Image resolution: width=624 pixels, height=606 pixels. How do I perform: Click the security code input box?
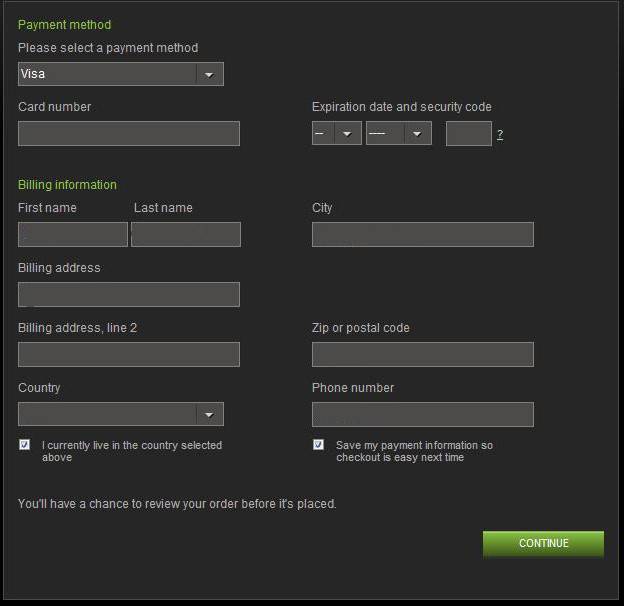click(469, 134)
